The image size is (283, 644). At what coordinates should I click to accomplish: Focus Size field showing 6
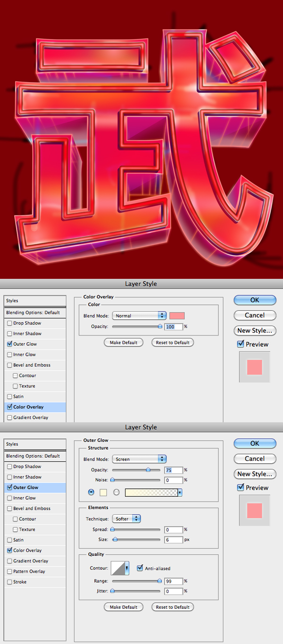[x=173, y=540]
